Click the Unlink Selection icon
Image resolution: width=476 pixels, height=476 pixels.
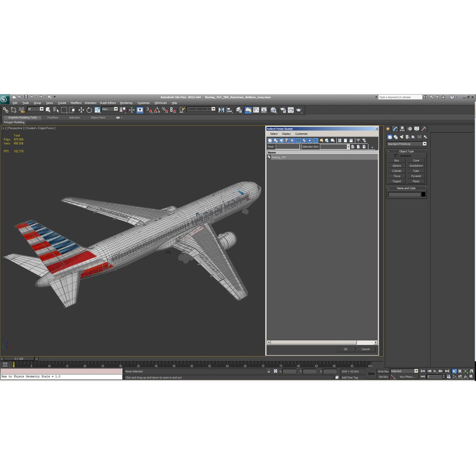click(13, 110)
